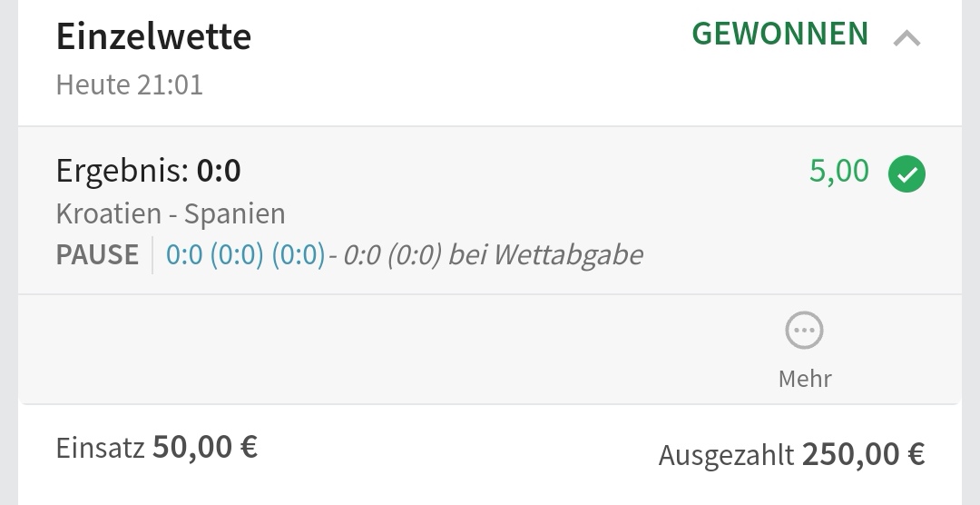Select the 250,00 € payout amount
980x505 pixels.
point(863,453)
